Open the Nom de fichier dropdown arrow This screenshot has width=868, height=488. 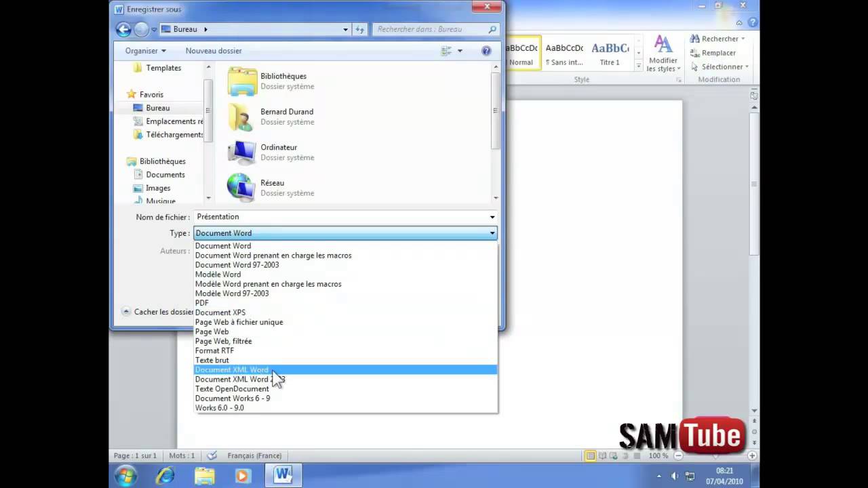pos(492,217)
